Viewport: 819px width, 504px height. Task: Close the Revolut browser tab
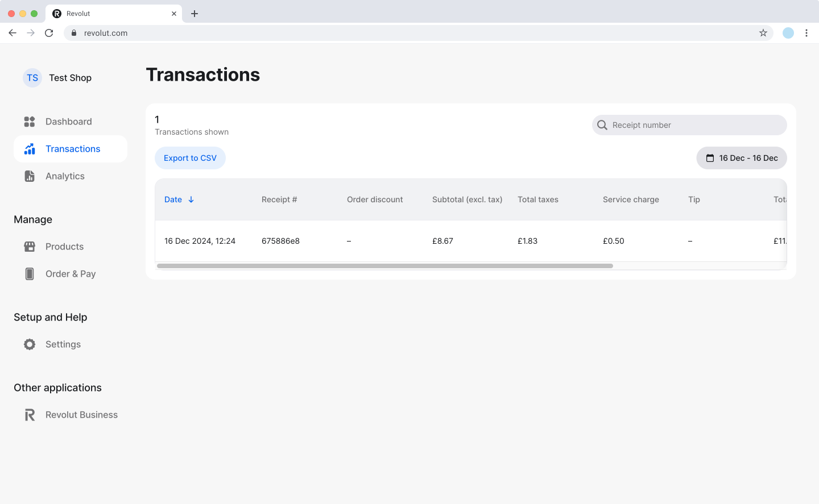pos(174,14)
